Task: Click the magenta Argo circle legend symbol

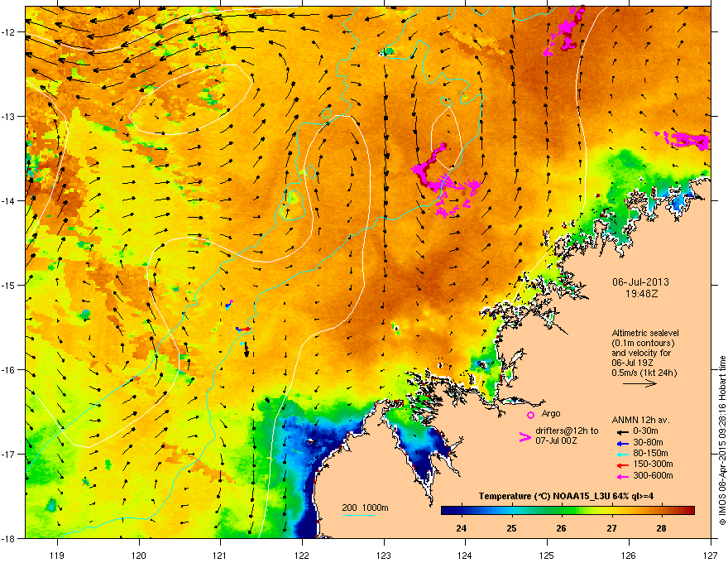Action: click(530, 416)
